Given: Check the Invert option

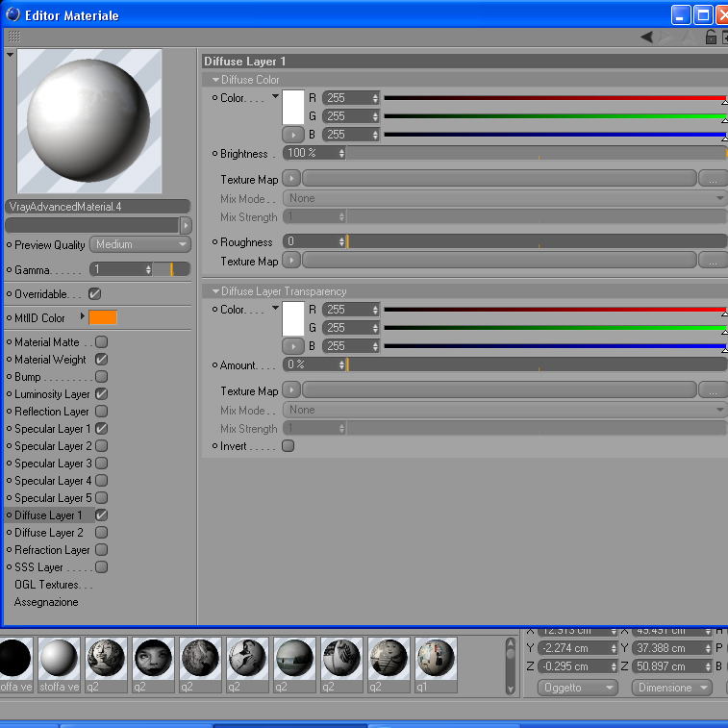Looking at the screenshot, I should (288, 446).
